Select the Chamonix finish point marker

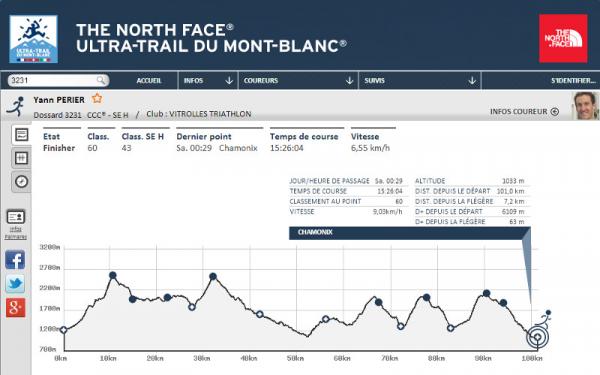click(538, 337)
